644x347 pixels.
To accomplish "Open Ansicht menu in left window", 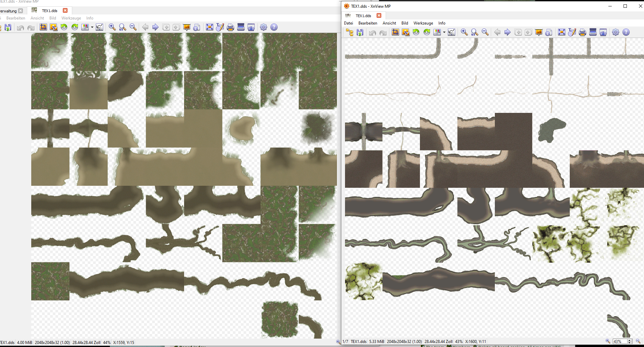I will coord(37,18).
